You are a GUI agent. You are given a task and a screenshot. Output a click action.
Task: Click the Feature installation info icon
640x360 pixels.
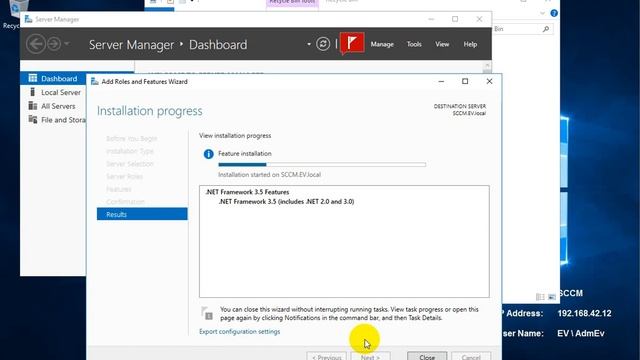point(209,154)
